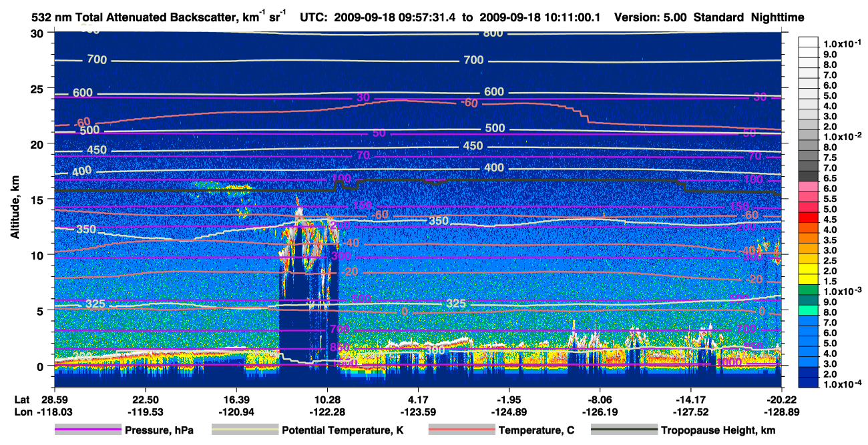Click longitude value -123.59
Screen dimensions: 868x445
(417, 411)
